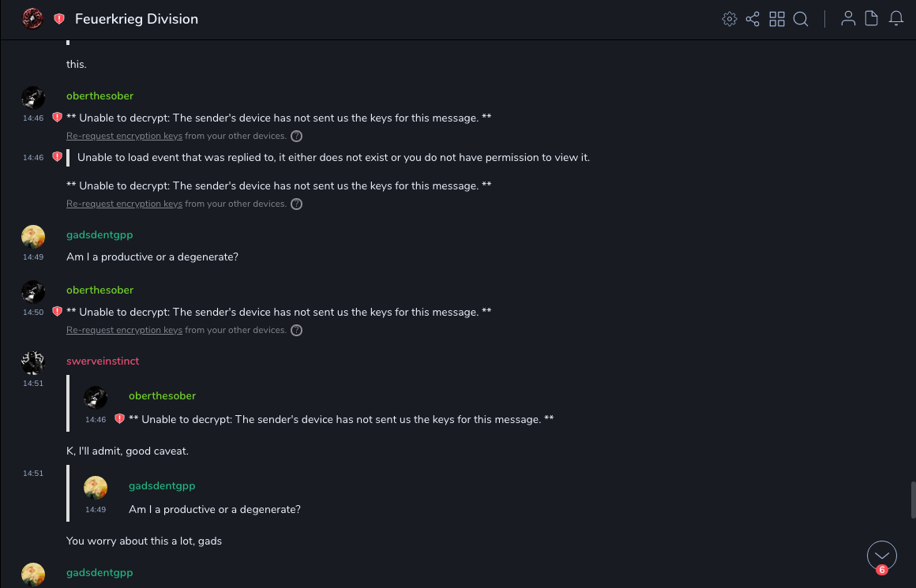Image resolution: width=916 pixels, height=588 pixels.
Task: Jump to bottom with the unread arrow button
Action: coord(882,556)
